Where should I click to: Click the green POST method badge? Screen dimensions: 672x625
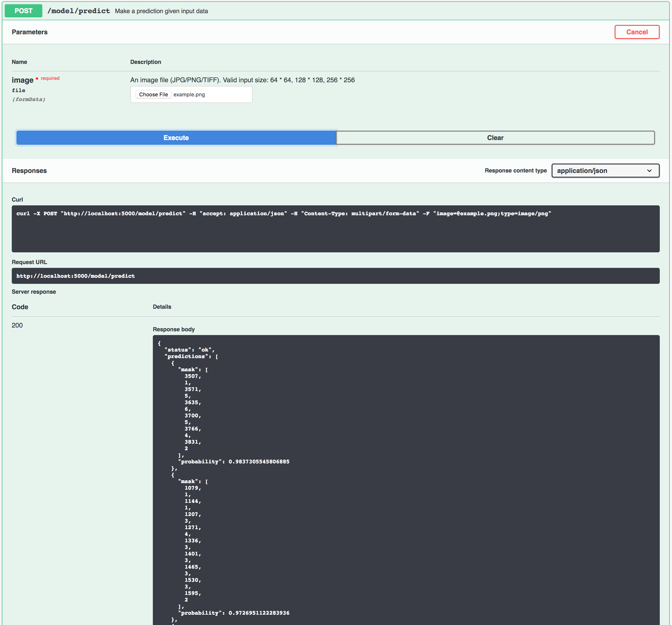coord(23,11)
